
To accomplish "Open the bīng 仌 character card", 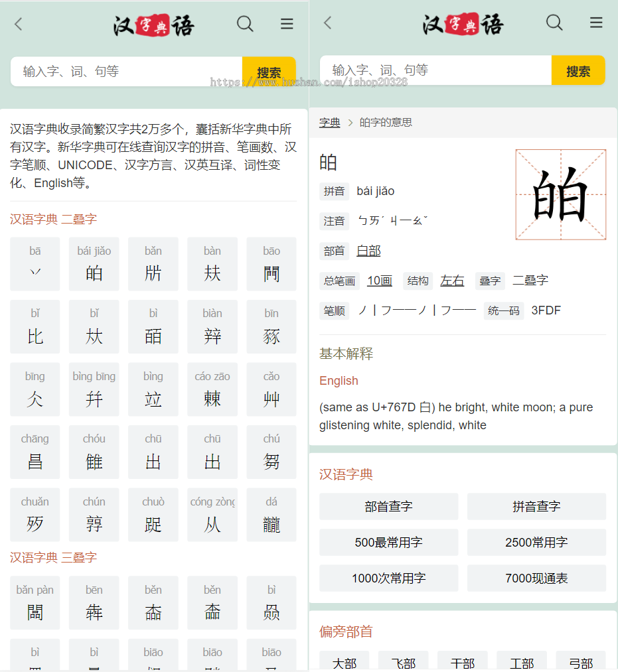I will click(x=35, y=389).
